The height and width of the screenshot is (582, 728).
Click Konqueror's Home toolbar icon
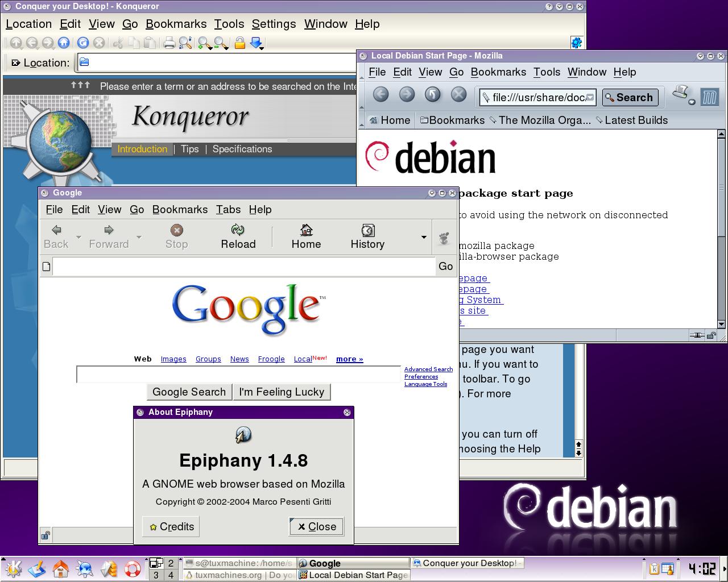click(64, 43)
